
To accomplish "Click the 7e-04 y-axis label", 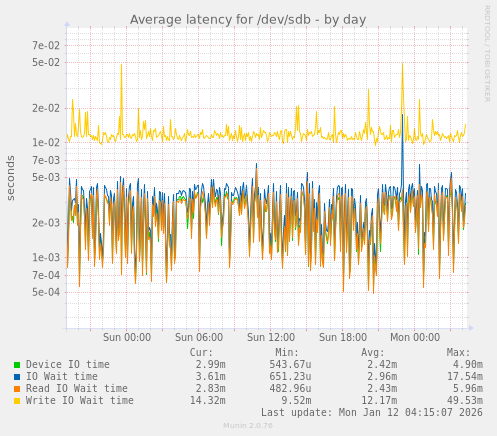I will [46, 275].
